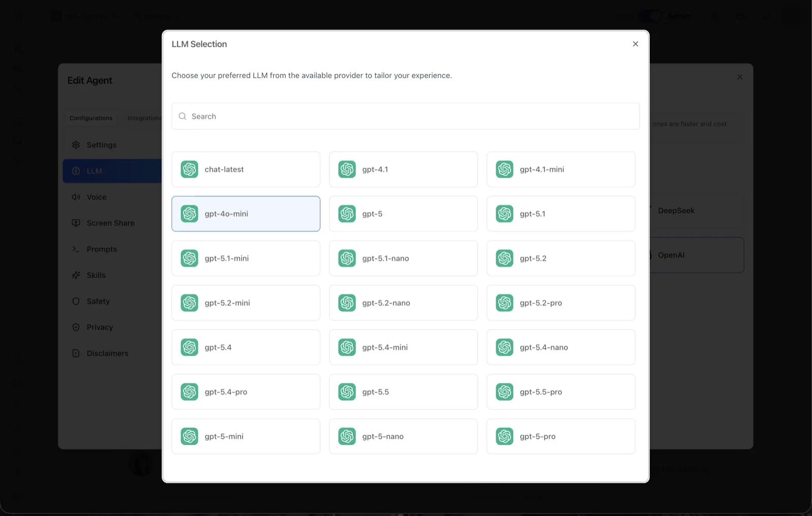Viewport: 812px width, 516px height.
Task: Click the OpenAI logo icon beside gpt-5
Action: [347, 214]
